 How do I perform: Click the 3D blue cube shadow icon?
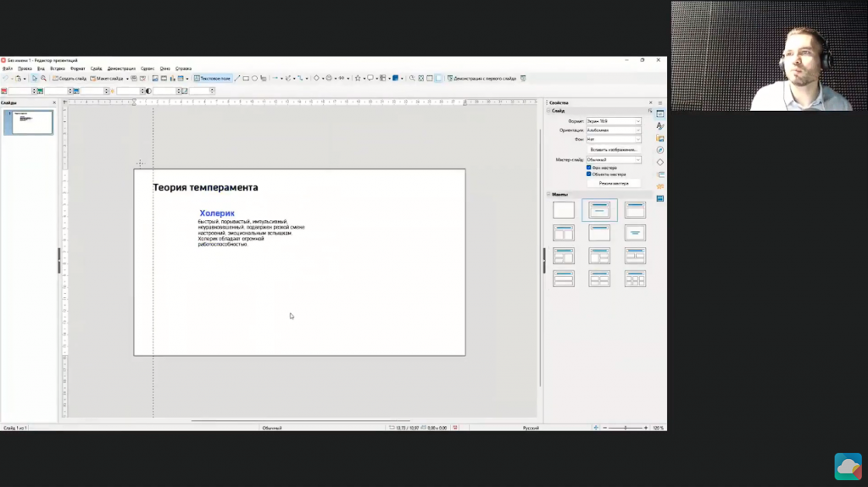pyautogui.click(x=395, y=79)
